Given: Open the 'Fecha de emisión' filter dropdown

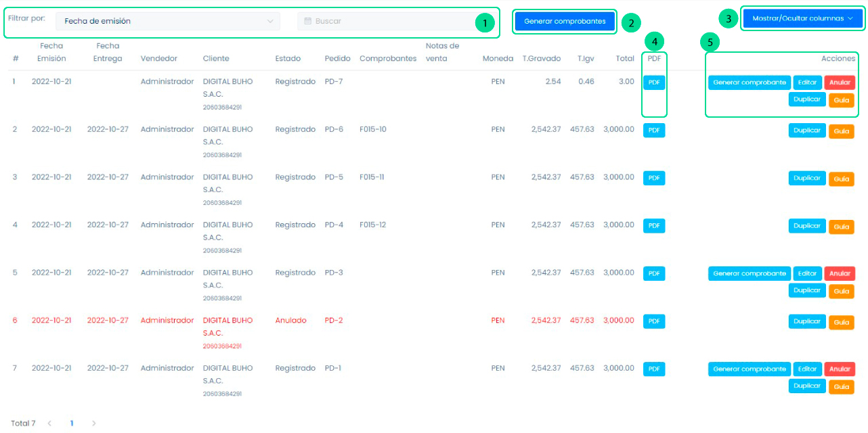Looking at the screenshot, I should click(167, 21).
